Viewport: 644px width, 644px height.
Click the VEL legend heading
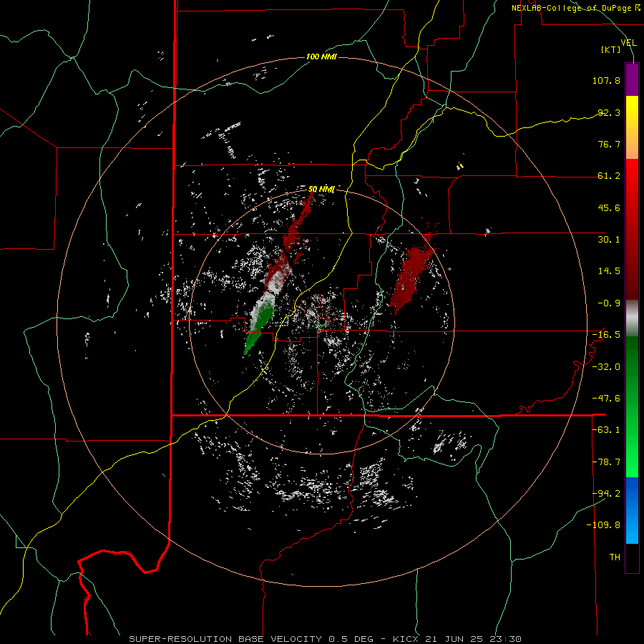[628, 42]
